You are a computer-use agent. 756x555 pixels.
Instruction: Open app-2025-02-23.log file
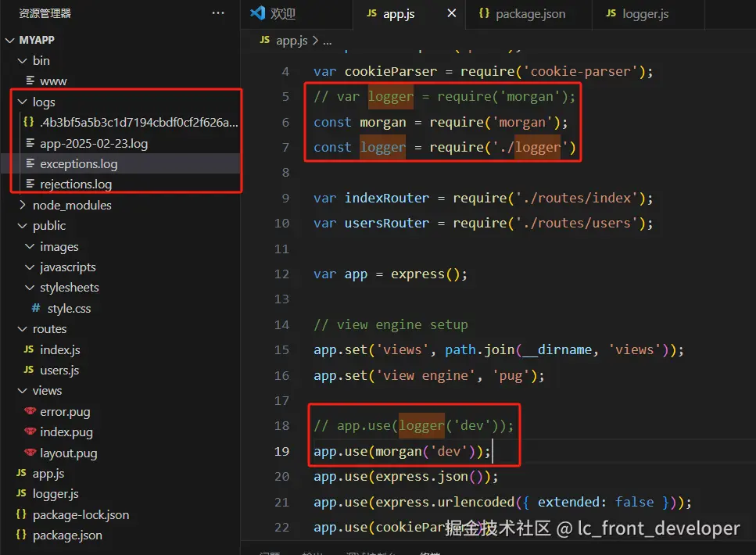(94, 144)
